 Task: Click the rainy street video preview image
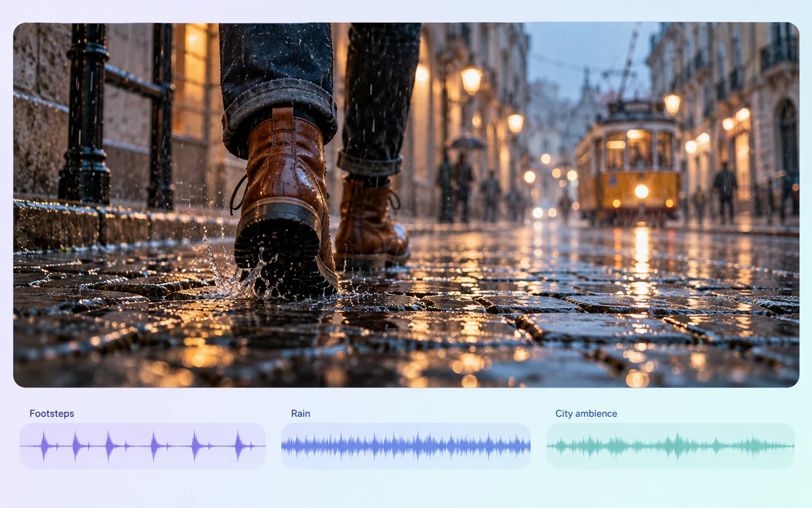(406, 205)
